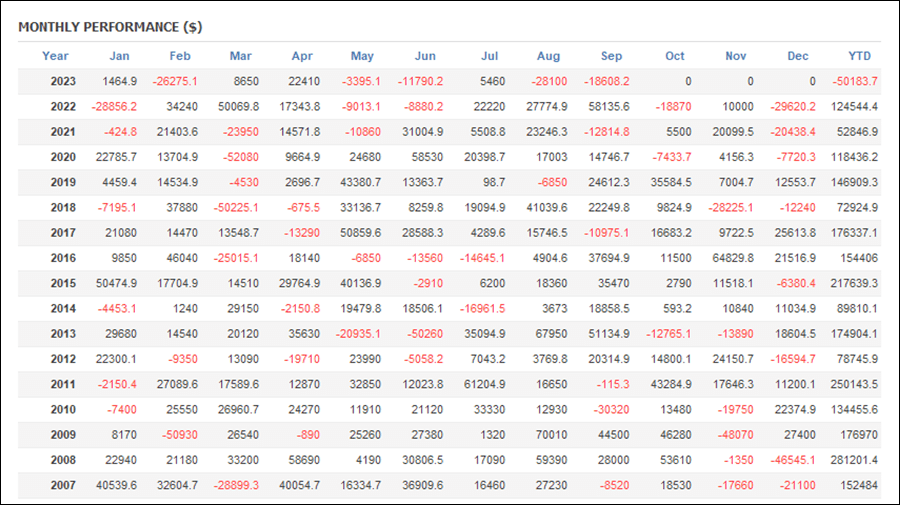Click 2022 Jan value -28856.2

tap(114, 107)
